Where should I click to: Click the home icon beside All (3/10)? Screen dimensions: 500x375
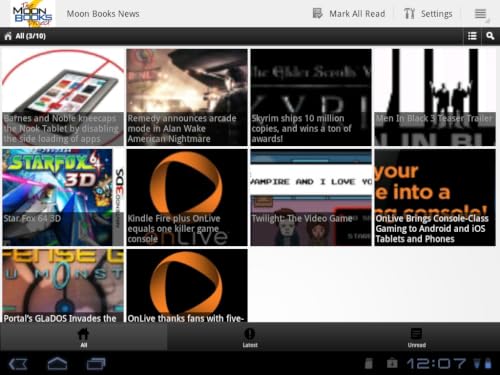click(8, 36)
